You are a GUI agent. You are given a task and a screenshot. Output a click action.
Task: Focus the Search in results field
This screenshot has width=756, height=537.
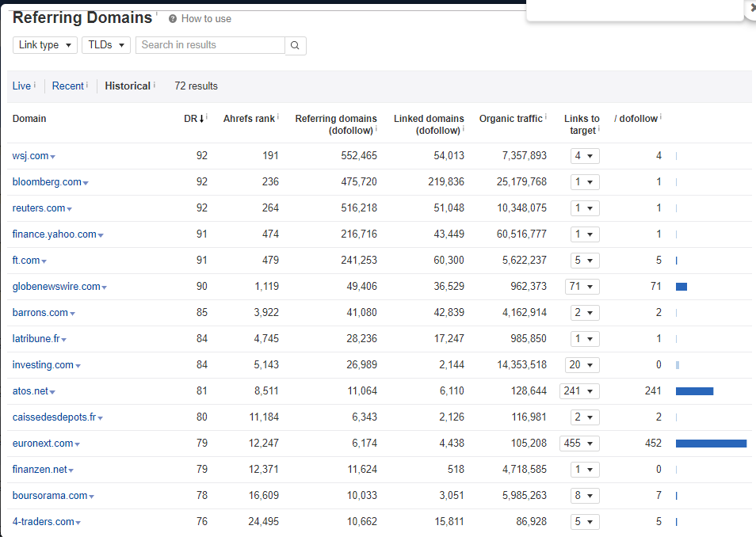pyautogui.click(x=210, y=45)
